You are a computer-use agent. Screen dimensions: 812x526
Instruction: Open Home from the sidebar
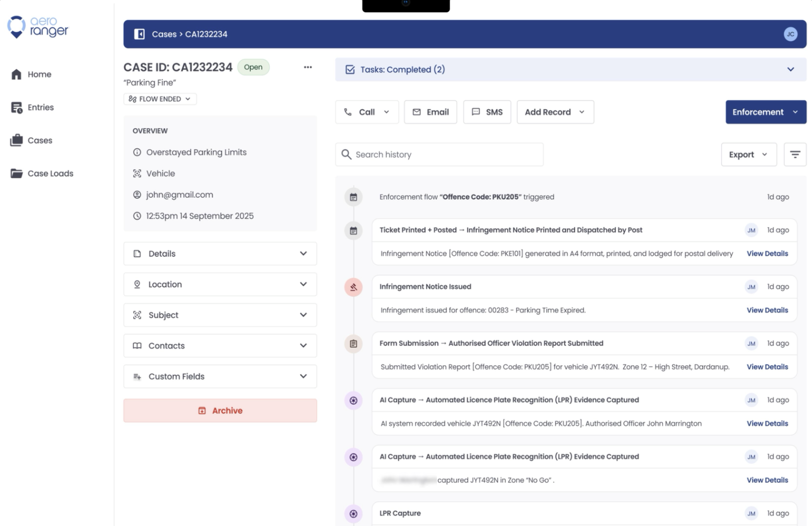pos(31,74)
